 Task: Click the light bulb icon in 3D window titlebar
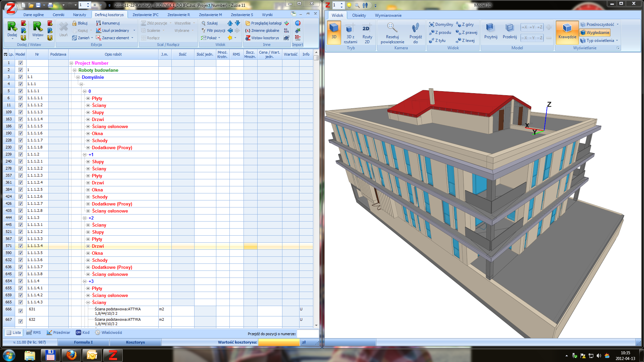pos(349,5)
